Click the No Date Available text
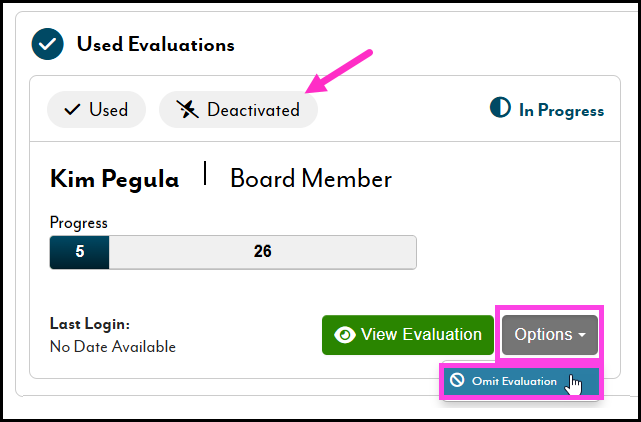The image size is (641, 422). (113, 347)
